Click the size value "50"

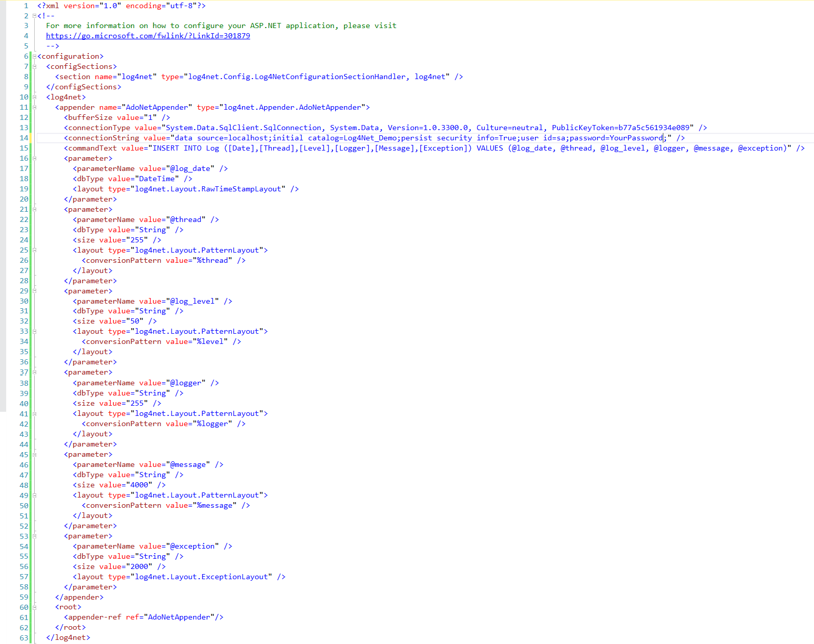point(135,321)
